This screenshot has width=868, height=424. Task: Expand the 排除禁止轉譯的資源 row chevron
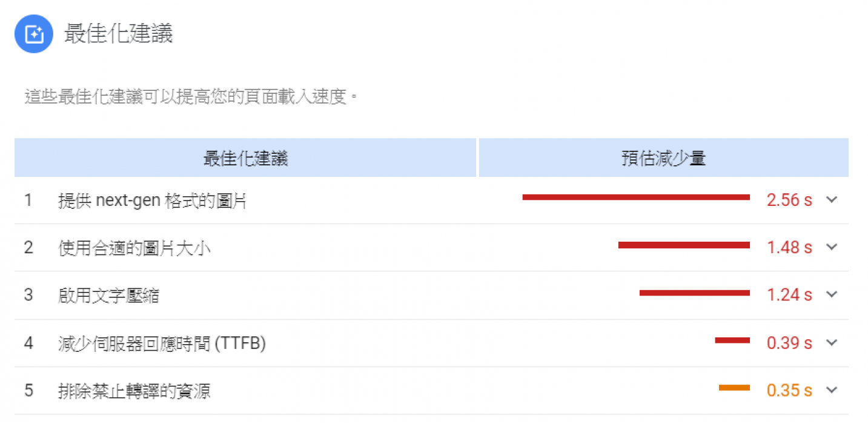click(832, 391)
